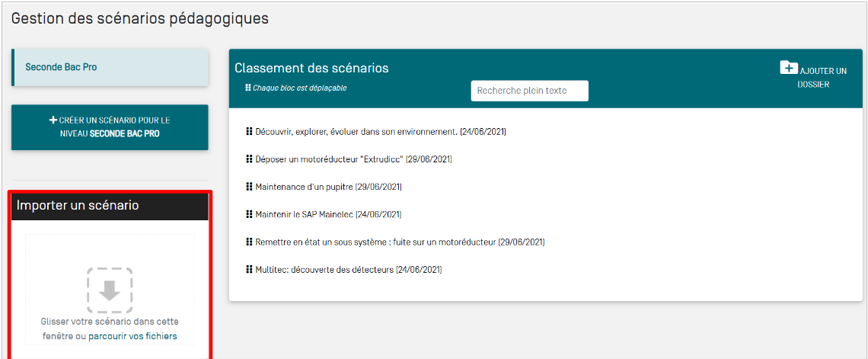Open the "parcourir vos fichiers" link

132,336
